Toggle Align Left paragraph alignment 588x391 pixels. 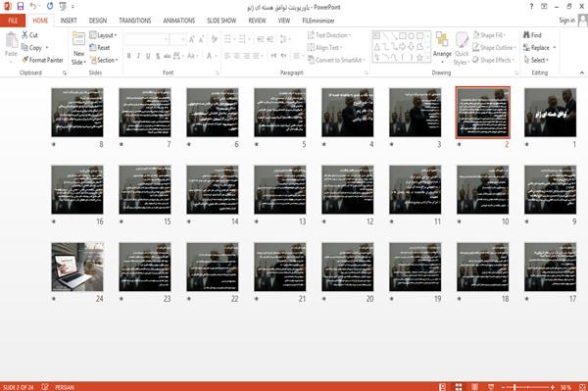pyautogui.click(x=227, y=56)
